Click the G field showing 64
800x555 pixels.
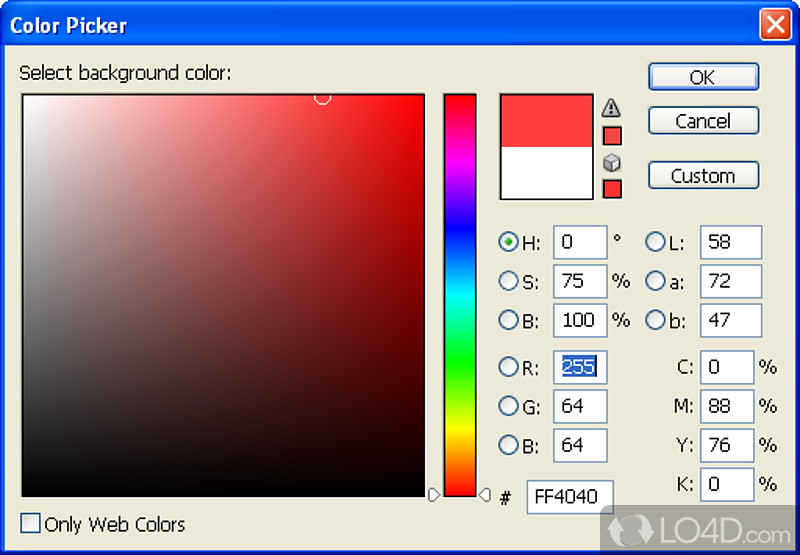point(580,406)
